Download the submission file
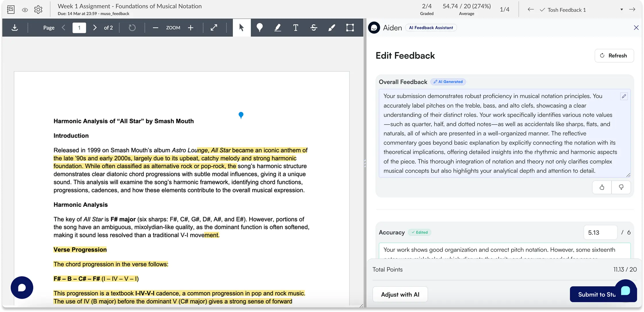 coord(15,28)
